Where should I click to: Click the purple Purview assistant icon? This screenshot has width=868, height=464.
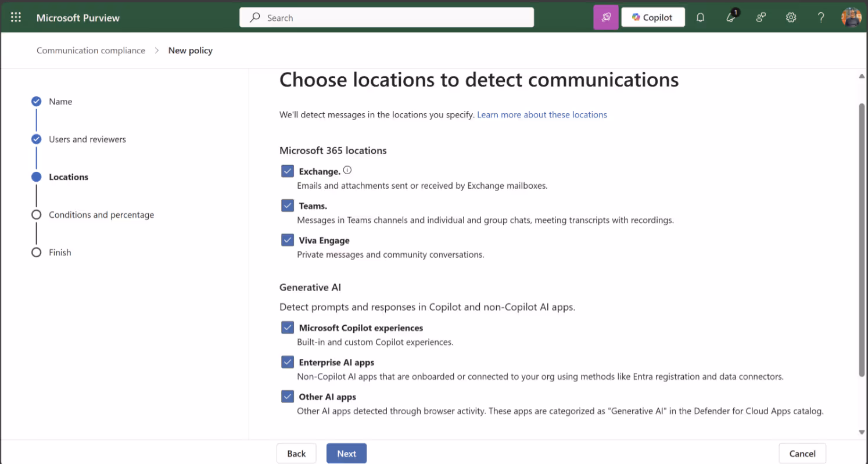[x=606, y=17]
